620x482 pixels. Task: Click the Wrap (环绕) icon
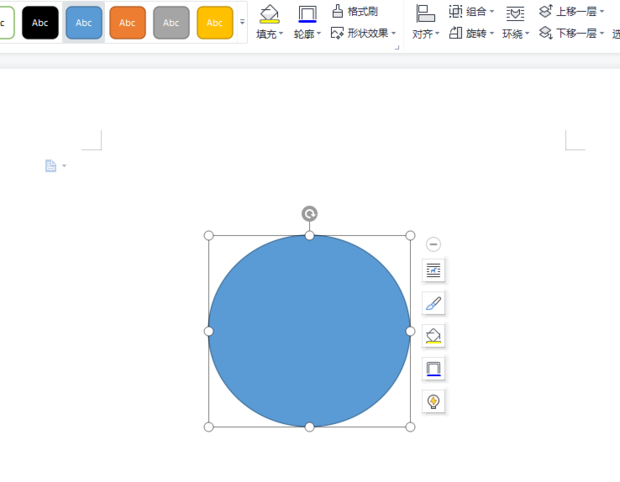tap(515, 14)
